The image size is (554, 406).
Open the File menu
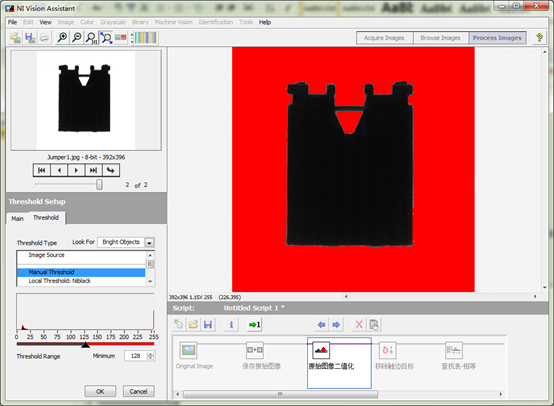(x=12, y=22)
